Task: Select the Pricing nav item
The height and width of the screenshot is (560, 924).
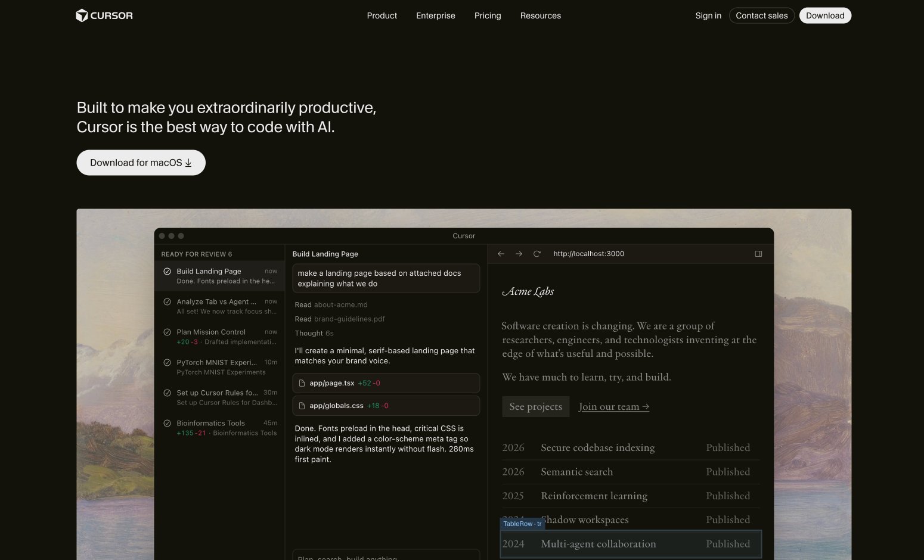Action: tap(487, 15)
